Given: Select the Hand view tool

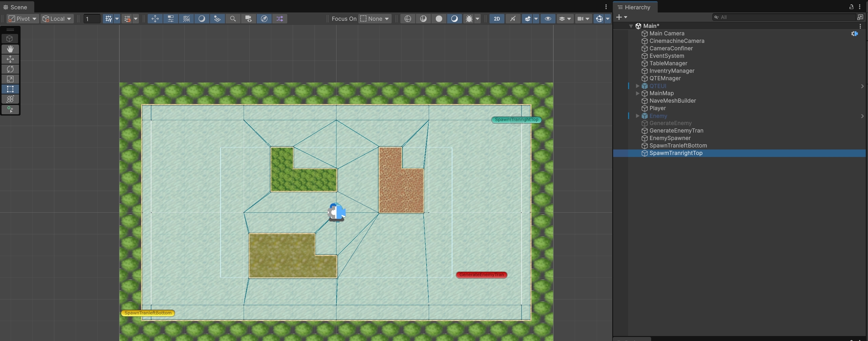Looking at the screenshot, I should pyautogui.click(x=10, y=49).
